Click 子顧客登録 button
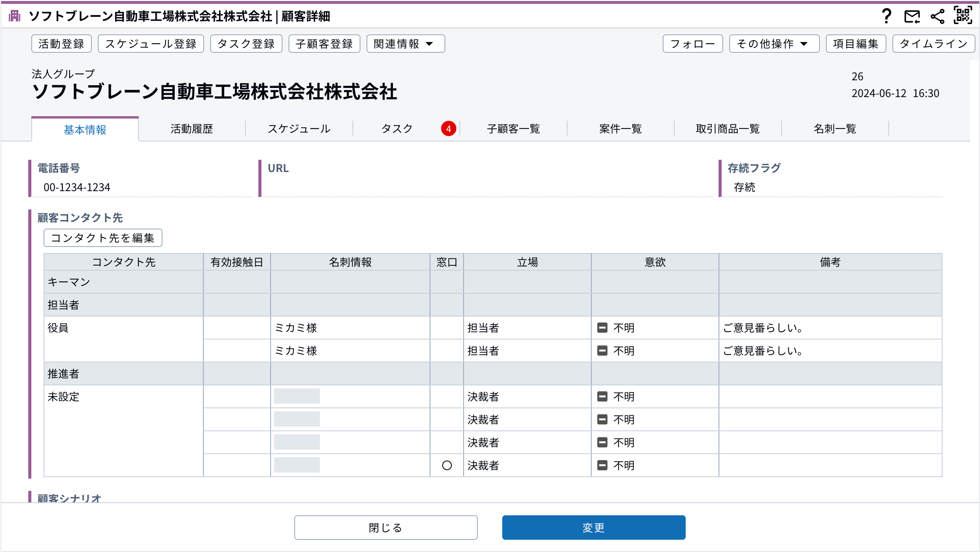This screenshot has width=980, height=552. coord(324,44)
